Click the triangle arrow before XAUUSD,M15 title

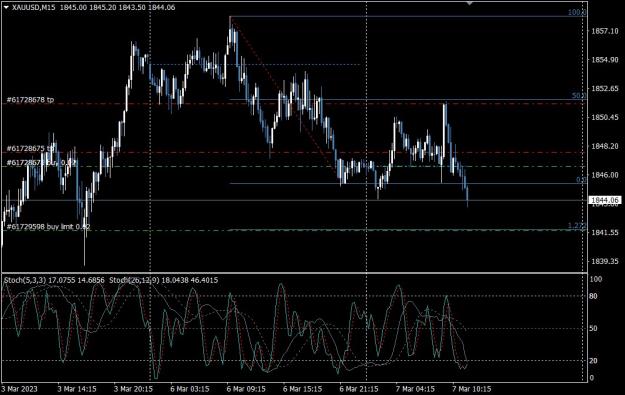pyautogui.click(x=6, y=7)
